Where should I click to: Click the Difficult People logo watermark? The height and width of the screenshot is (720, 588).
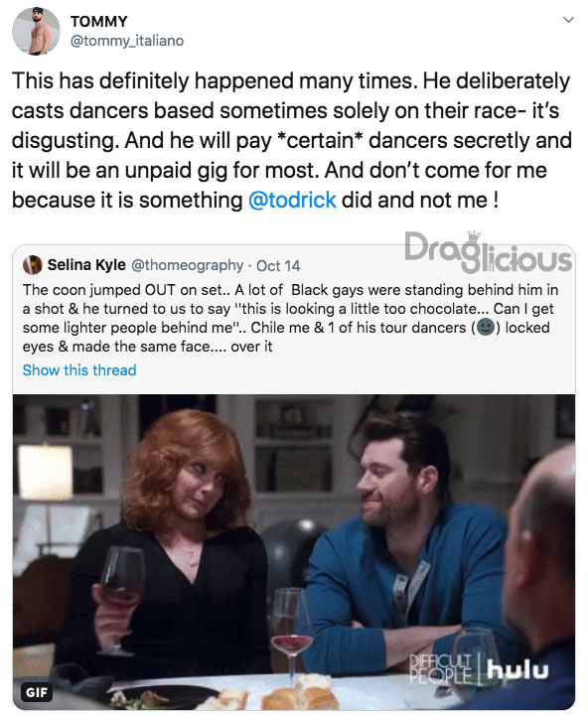[x=440, y=668]
